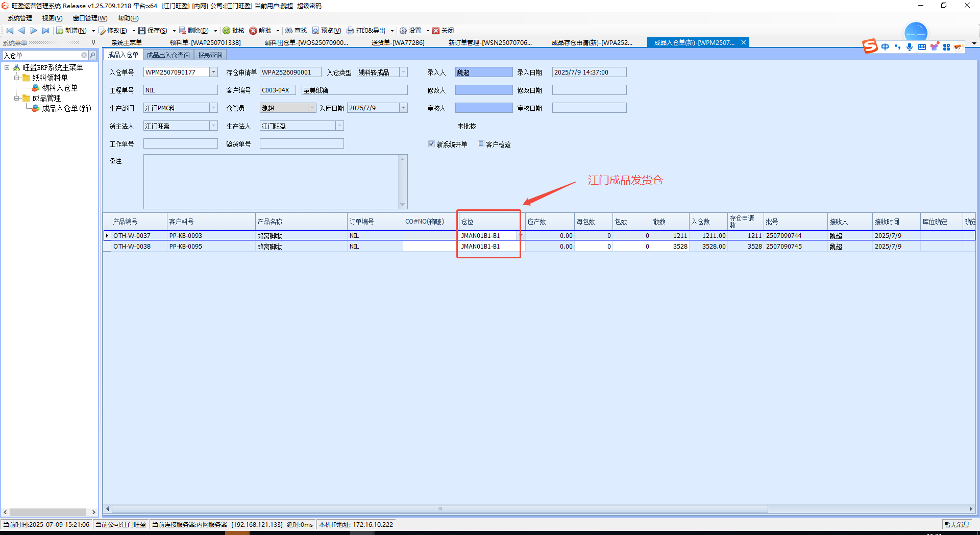Image resolution: width=980 pixels, height=535 pixels.
Task: Open 生产法人 dropdown
Action: (340, 126)
